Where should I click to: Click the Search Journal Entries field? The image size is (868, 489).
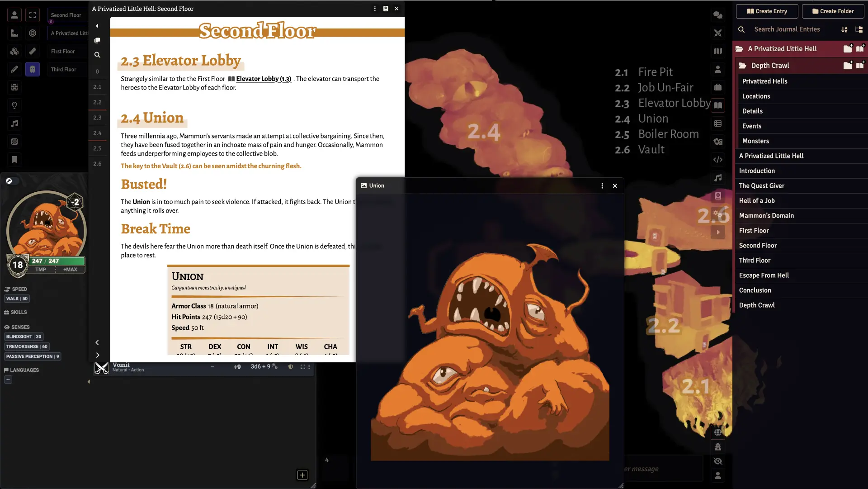pos(787,29)
